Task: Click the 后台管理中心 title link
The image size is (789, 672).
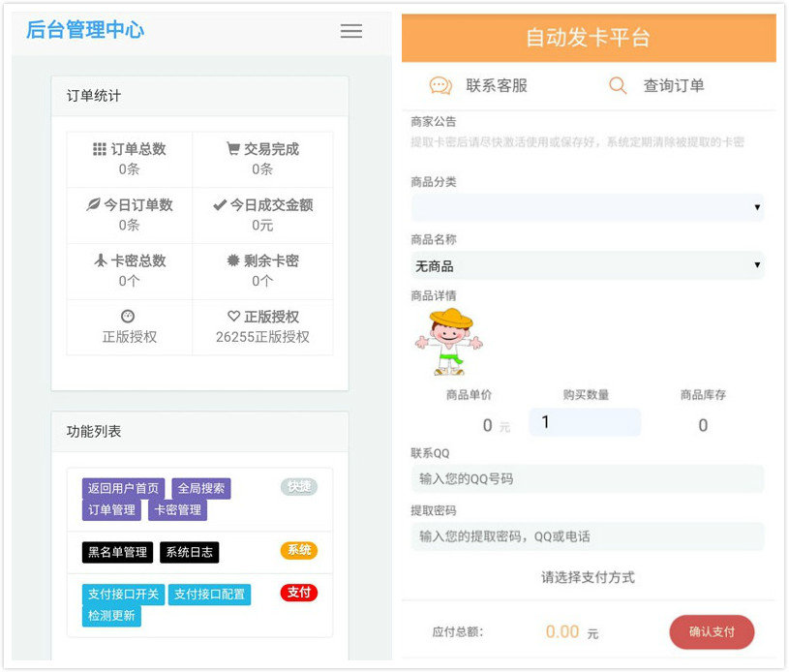Action: tap(85, 30)
